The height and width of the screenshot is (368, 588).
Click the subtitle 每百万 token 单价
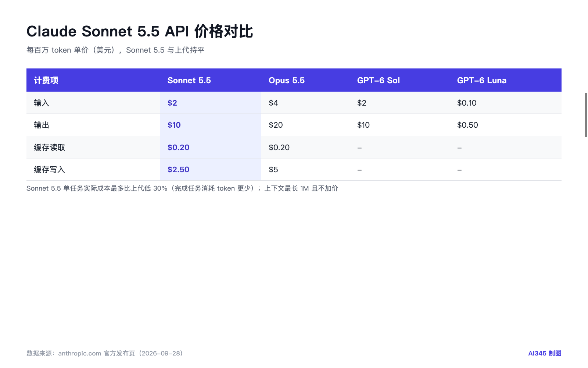115,50
